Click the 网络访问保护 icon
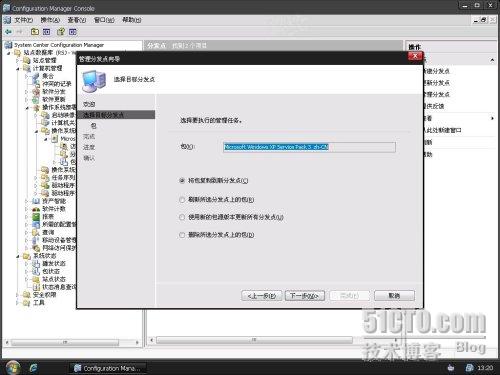Screen dimensions: 500x375 click(x=36, y=248)
